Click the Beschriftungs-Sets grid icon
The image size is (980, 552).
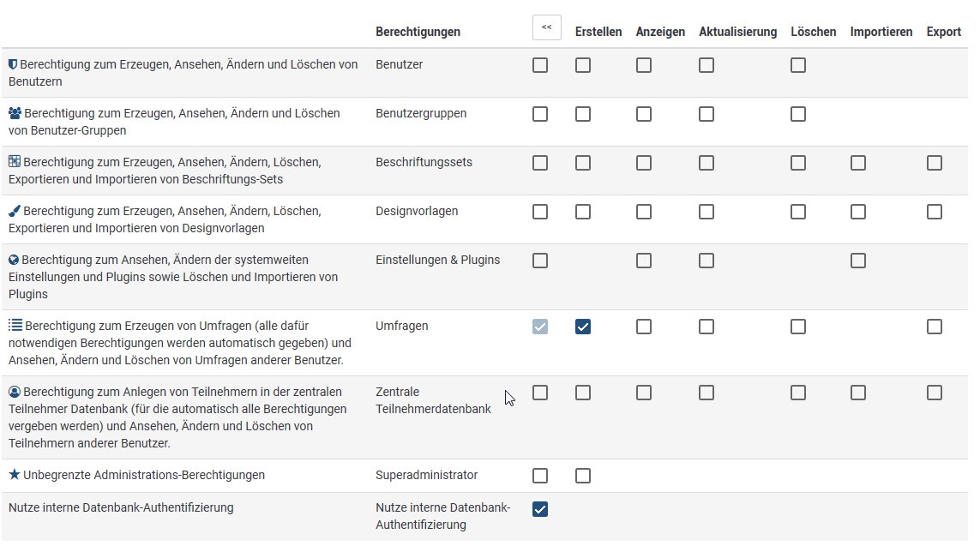tap(15, 162)
